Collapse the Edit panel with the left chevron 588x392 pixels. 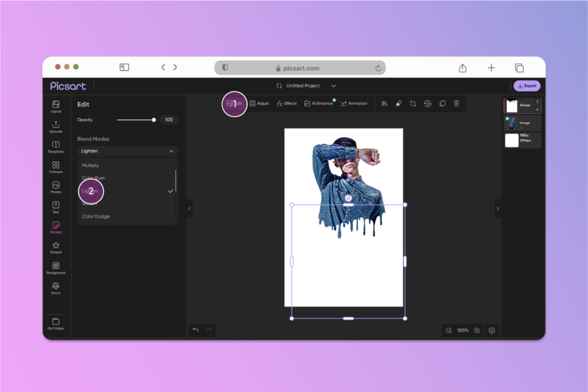pos(189,209)
